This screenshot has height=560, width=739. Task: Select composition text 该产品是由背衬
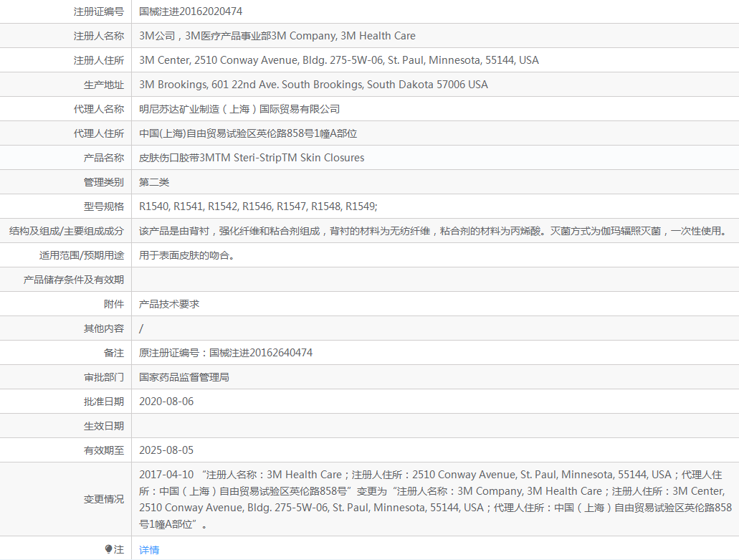pos(434,231)
